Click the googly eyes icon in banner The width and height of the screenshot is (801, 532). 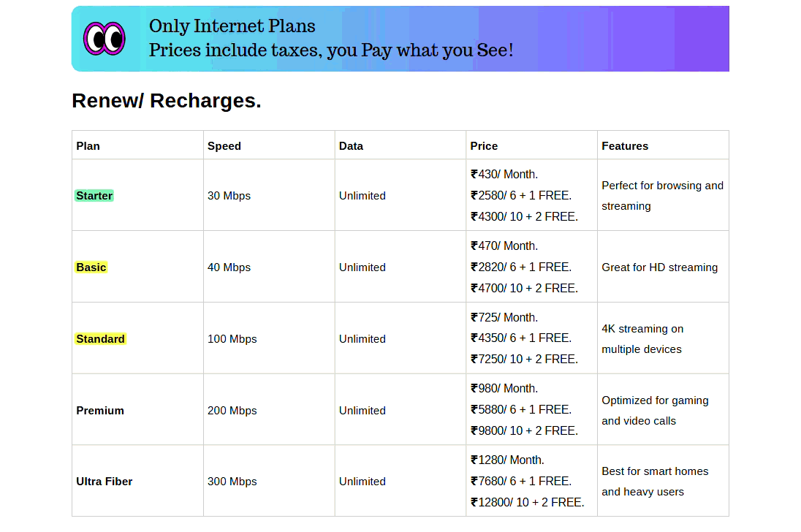click(104, 38)
